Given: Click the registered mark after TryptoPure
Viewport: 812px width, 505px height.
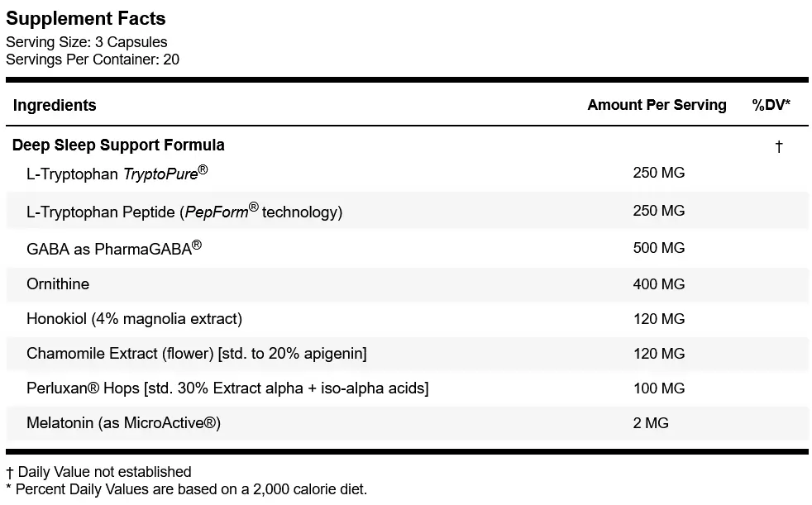Looking at the screenshot, I should tap(203, 169).
